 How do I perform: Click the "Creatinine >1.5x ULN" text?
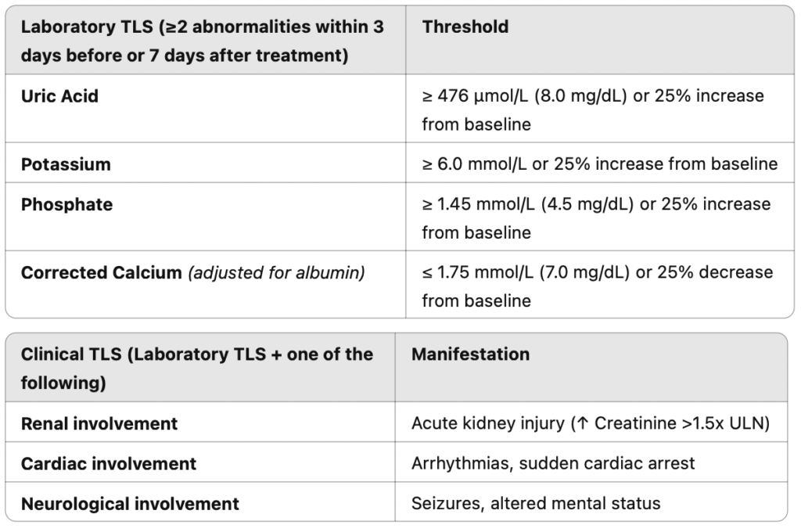tap(682, 424)
